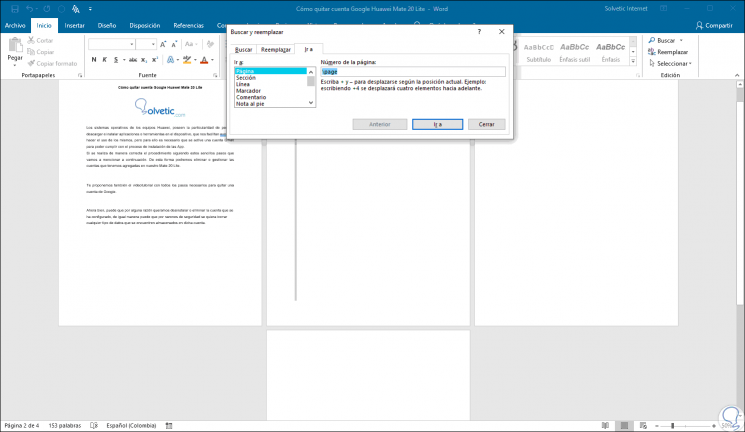
Task: Open the Portapapeles pane launcher
Action: click(80, 75)
